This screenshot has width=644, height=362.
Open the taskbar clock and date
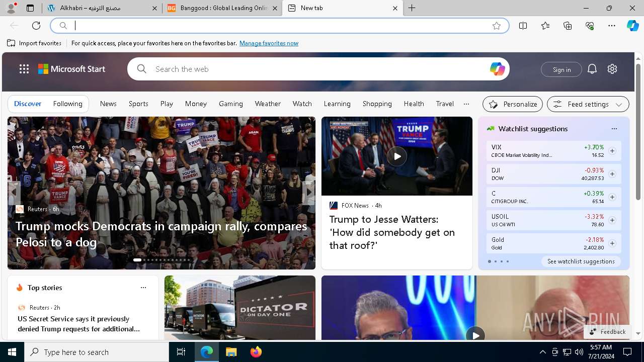pyautogui.click(x=600, y=352)
